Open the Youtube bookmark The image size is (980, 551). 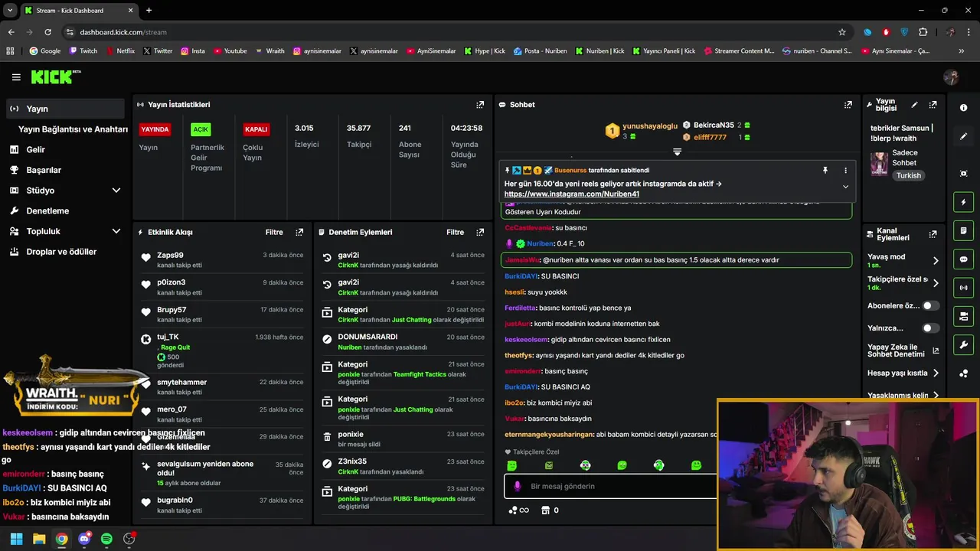click(230, 51)
